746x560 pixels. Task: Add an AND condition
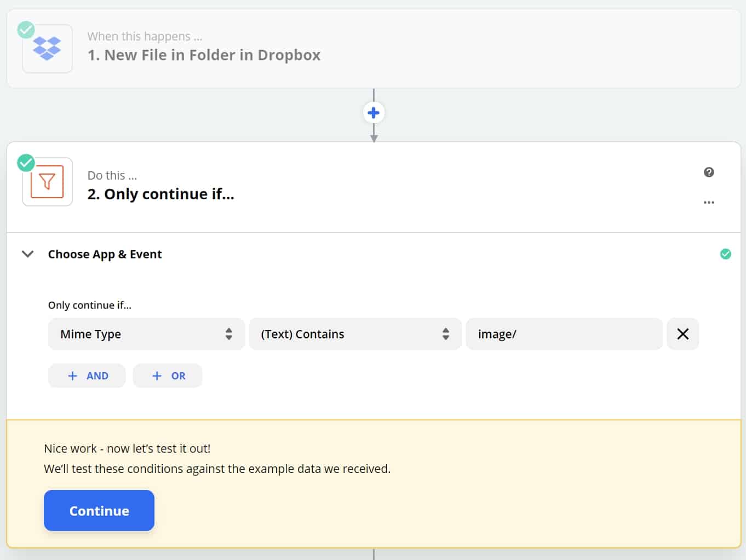pos(87,376)
